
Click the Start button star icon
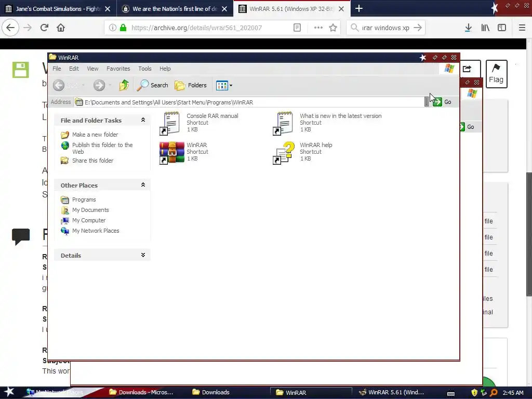(9, 392)
